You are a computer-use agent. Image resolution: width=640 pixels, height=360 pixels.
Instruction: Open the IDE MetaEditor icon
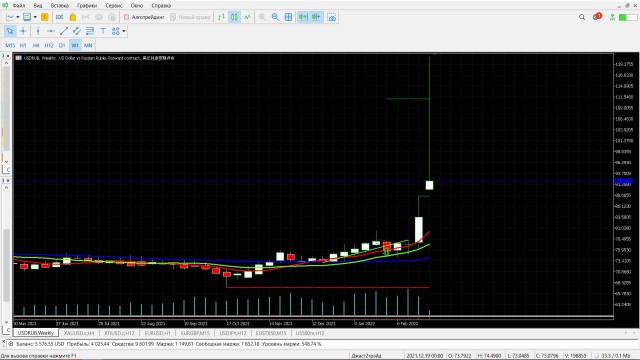[x=60, y=17]
